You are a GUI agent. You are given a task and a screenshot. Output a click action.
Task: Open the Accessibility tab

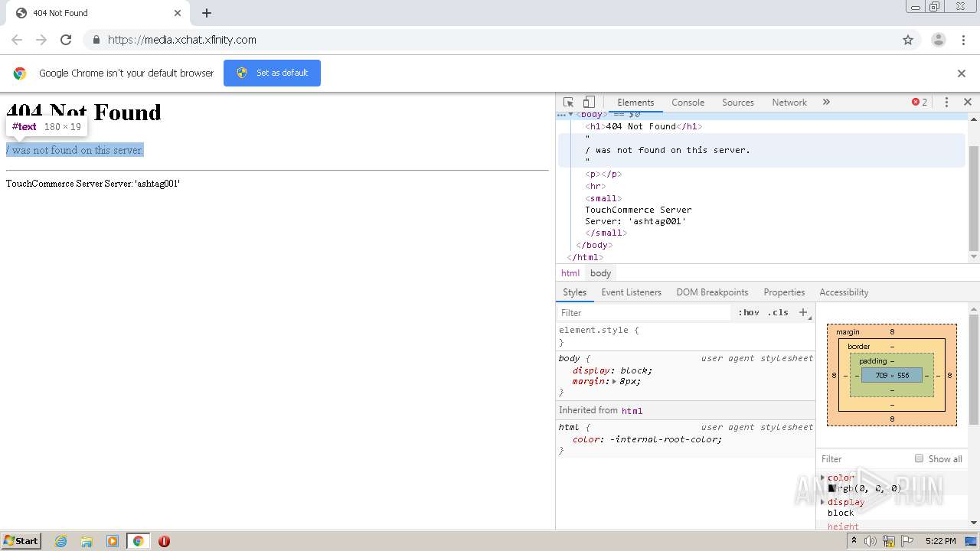[844, 292]
